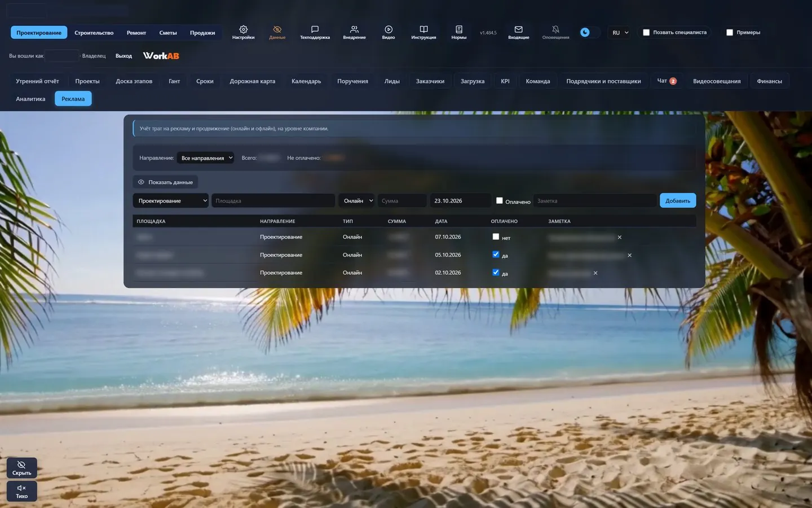Click the Показать данные button
Image resolution: width=812 pixels, height=508 pixels.
[x=165, y=182]
